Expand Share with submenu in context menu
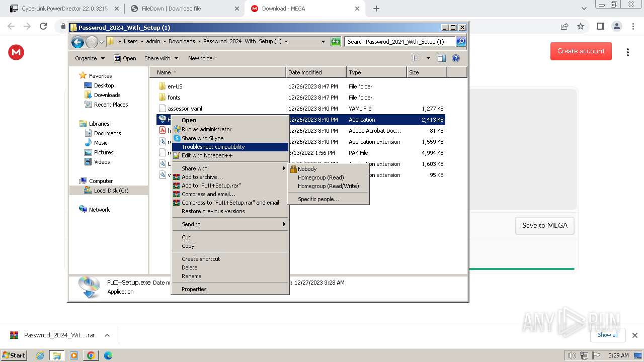644x362 pixels. (230, 168)
